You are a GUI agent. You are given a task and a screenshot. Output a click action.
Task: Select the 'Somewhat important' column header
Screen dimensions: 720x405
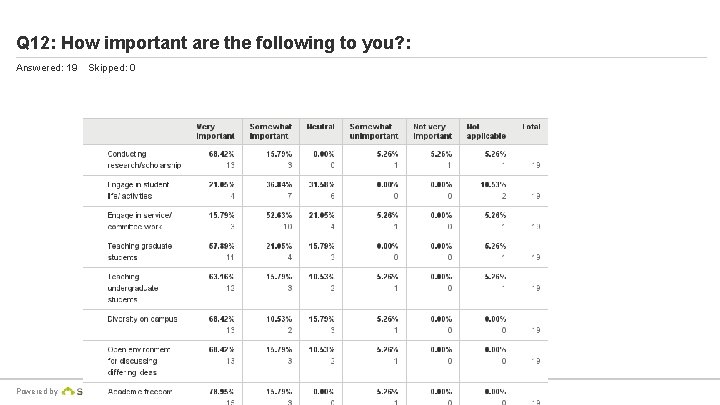[x=270, y=131]
